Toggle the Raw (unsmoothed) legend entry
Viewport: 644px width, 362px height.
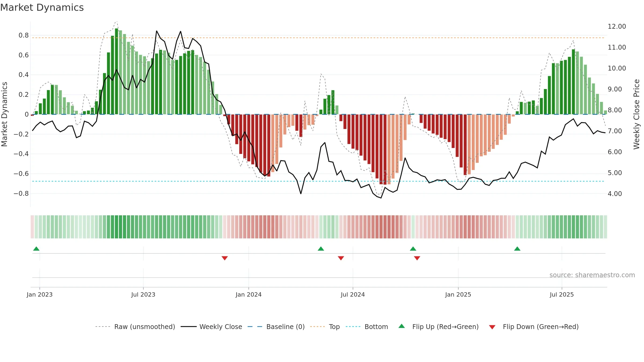135,327
